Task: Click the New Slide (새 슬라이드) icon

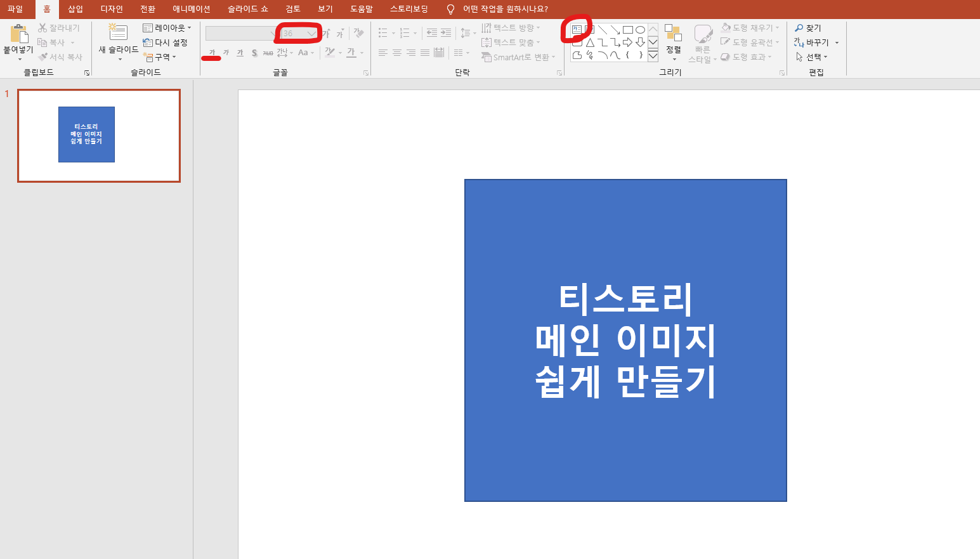Action: (118, 32)
